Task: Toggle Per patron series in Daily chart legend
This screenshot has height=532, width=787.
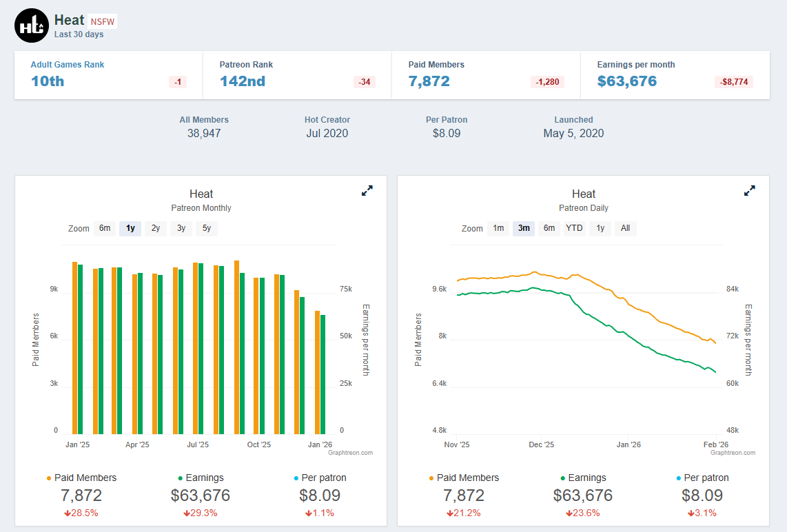Action: click(x=702, y=478)
